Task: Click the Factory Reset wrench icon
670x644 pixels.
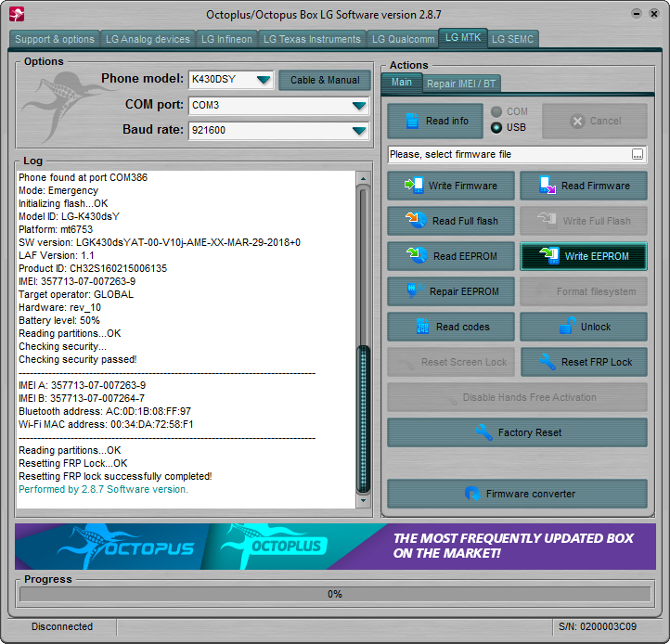Action: coord(484,432)
